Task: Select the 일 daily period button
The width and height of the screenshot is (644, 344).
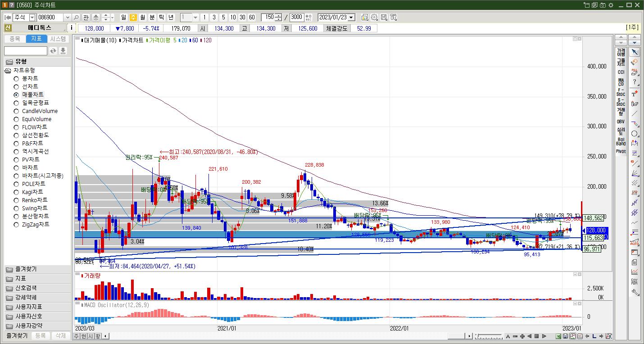Action: [124, 18]
